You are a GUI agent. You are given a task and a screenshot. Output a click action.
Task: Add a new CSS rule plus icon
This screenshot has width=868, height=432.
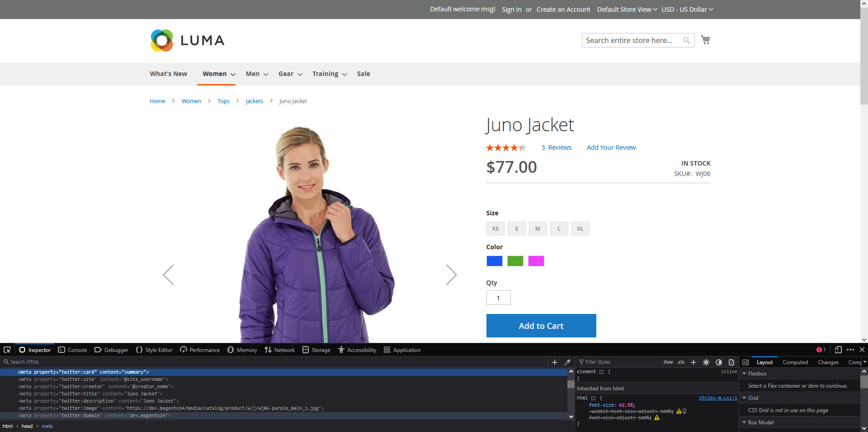tap(693, 362)
